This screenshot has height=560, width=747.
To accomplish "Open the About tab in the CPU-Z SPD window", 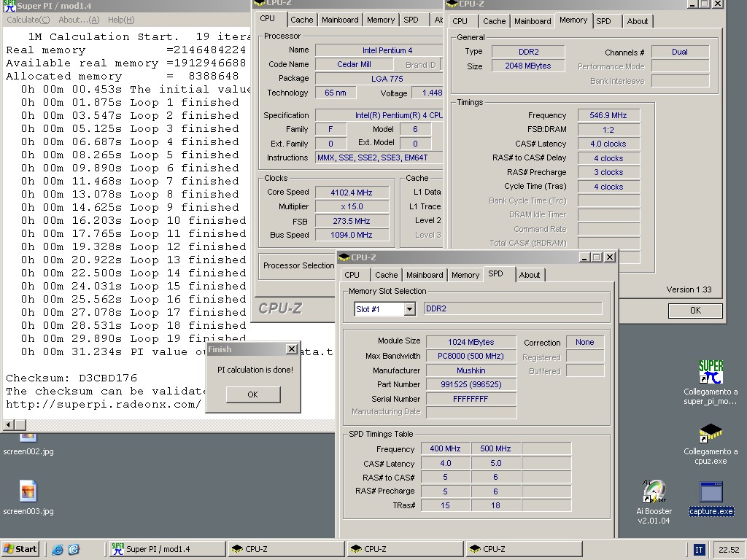I will pos(530,275).
